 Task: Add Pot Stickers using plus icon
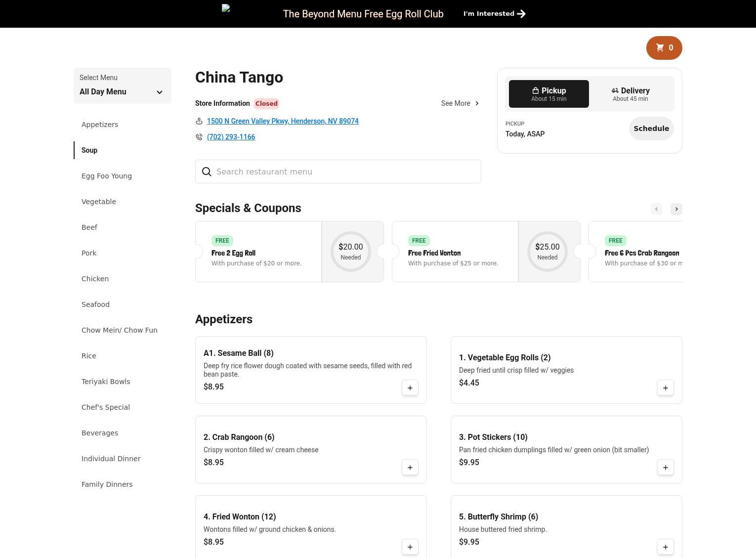click(665, 468)
